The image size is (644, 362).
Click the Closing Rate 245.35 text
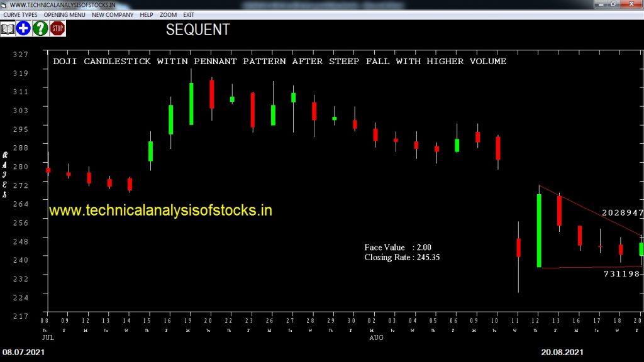tap(402, 257)
